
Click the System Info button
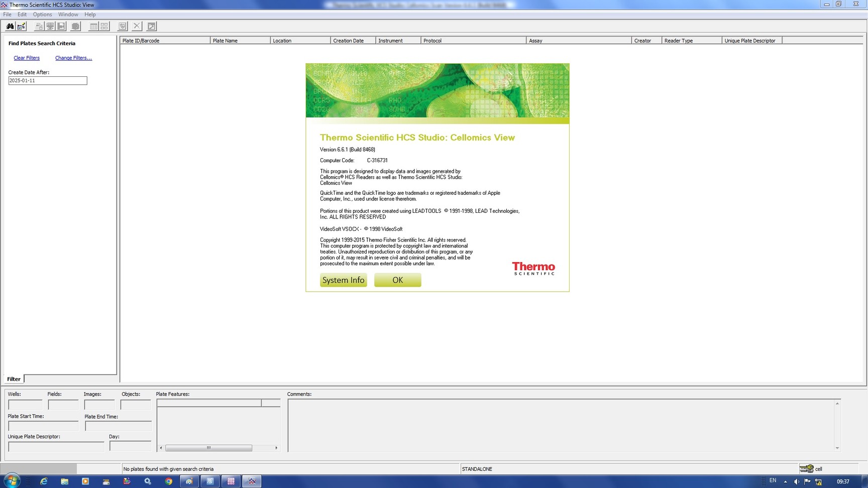[x=343, y=280]
